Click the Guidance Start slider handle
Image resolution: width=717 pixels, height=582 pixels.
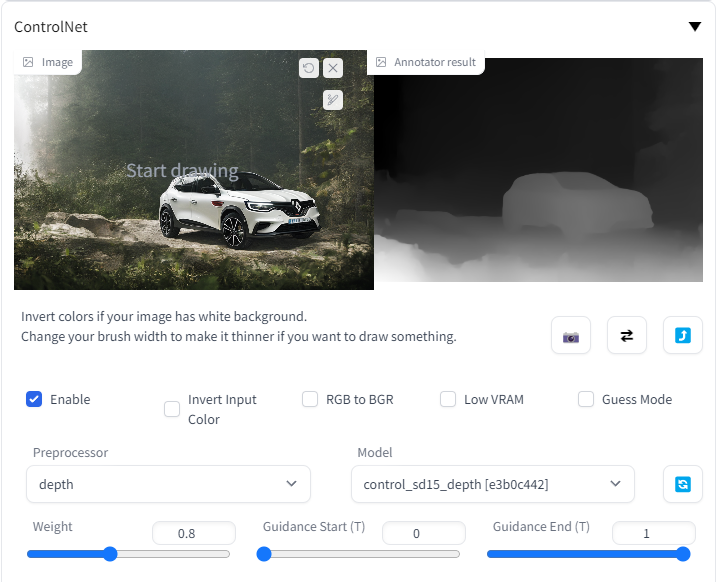click(x=264, y=554)
